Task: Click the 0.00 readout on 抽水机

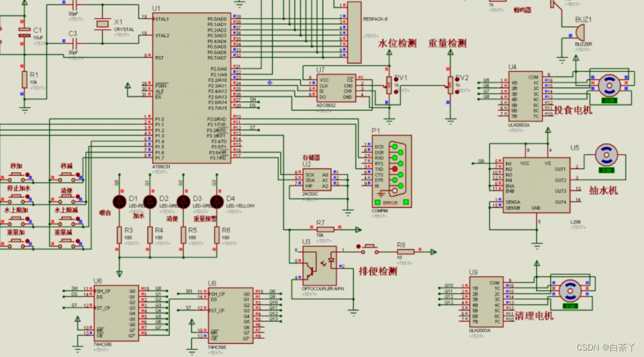Action: point(606,170)
